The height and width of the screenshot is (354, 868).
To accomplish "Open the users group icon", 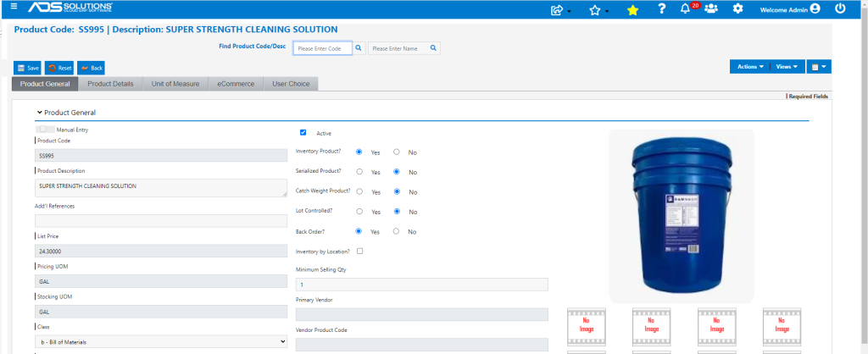I will pos(711,8).
